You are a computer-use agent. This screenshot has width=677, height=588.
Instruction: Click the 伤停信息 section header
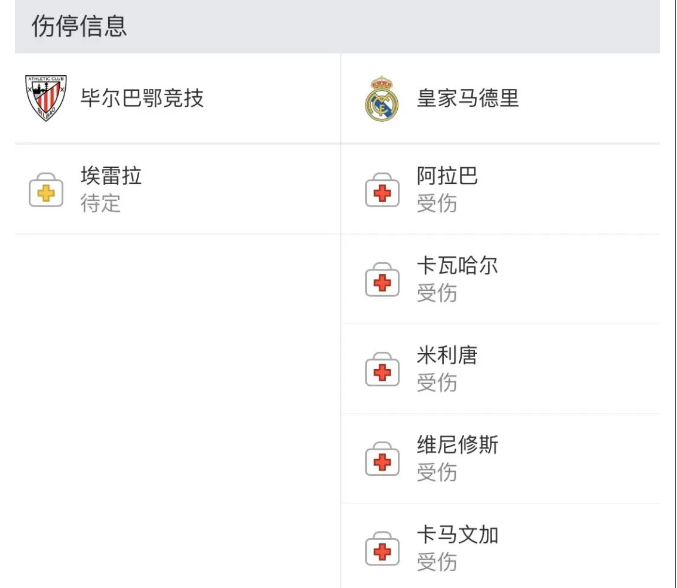[x=79, y=26]
